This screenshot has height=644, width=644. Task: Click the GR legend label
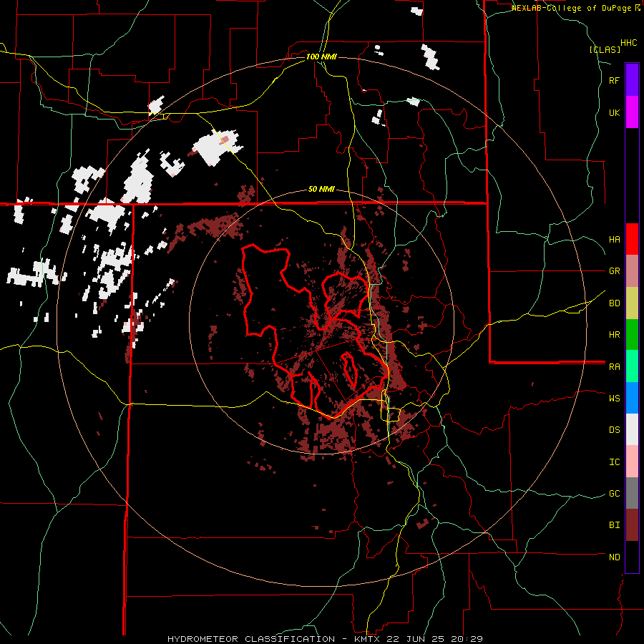(x=614, y=271)
